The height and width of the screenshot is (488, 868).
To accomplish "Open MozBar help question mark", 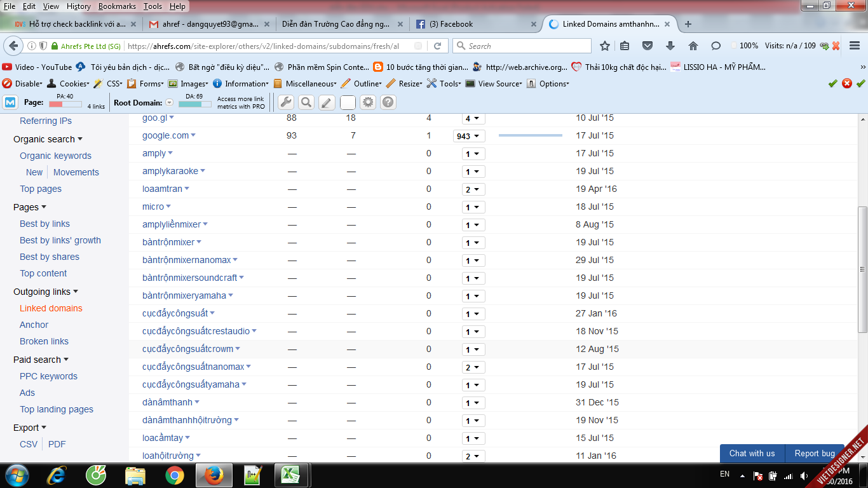I will click(388, 102).
